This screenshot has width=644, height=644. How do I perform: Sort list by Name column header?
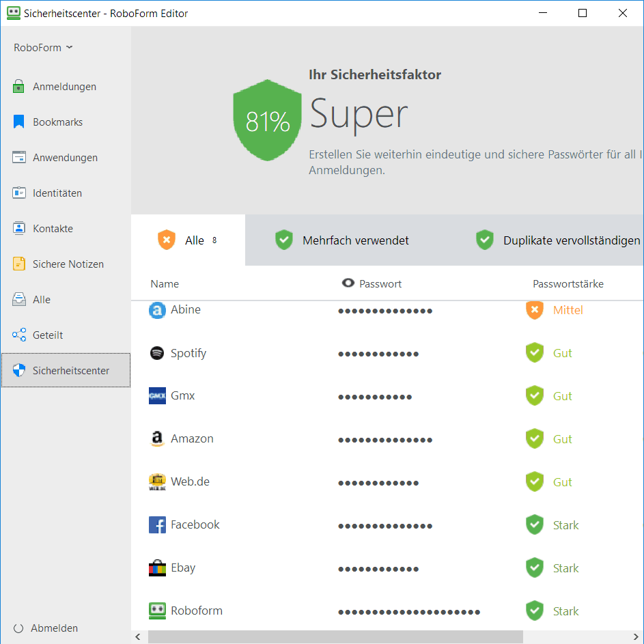(165, 284)
